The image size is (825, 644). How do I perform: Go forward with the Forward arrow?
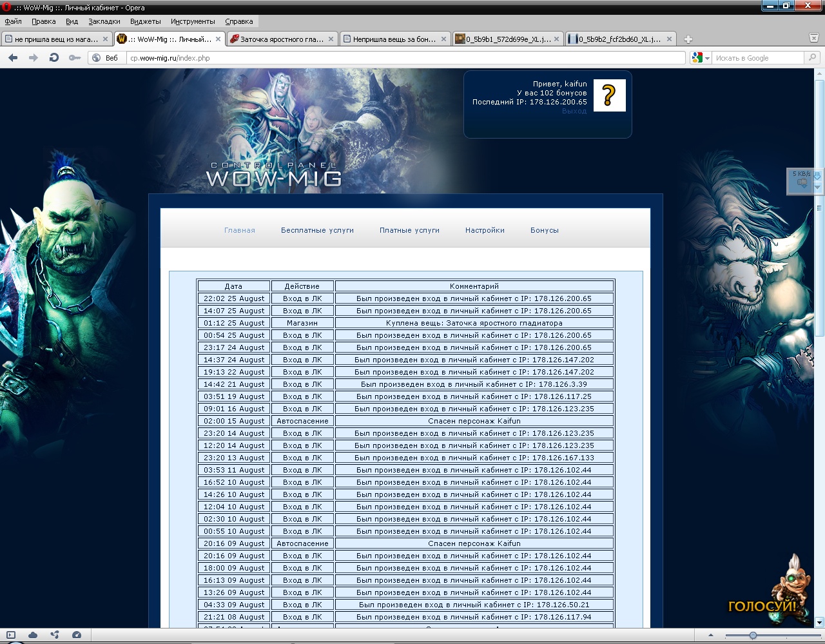pos(34,58)
